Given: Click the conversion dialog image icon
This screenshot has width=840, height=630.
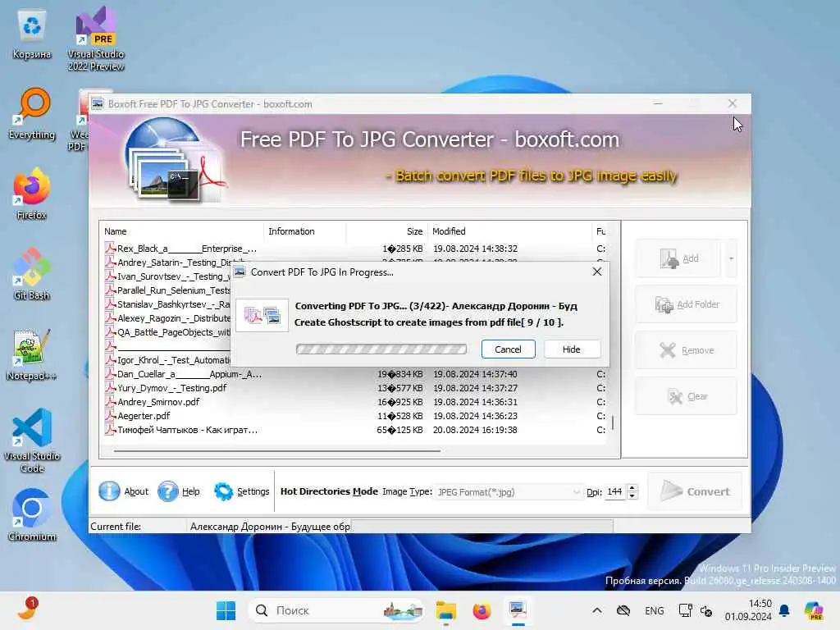Looking at the screenshot, I should coord(262,316).
